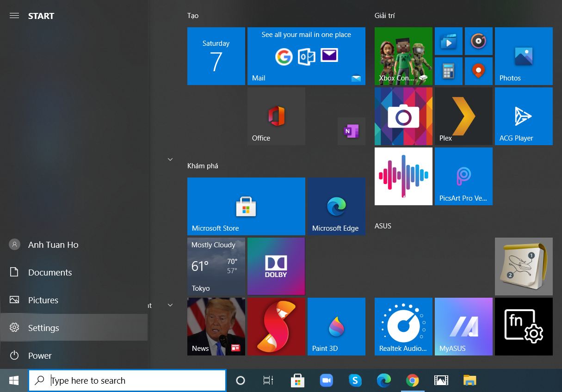Click the Windows Start button
This screenshot has width=562, height=392.
click(x=14, y=380)
